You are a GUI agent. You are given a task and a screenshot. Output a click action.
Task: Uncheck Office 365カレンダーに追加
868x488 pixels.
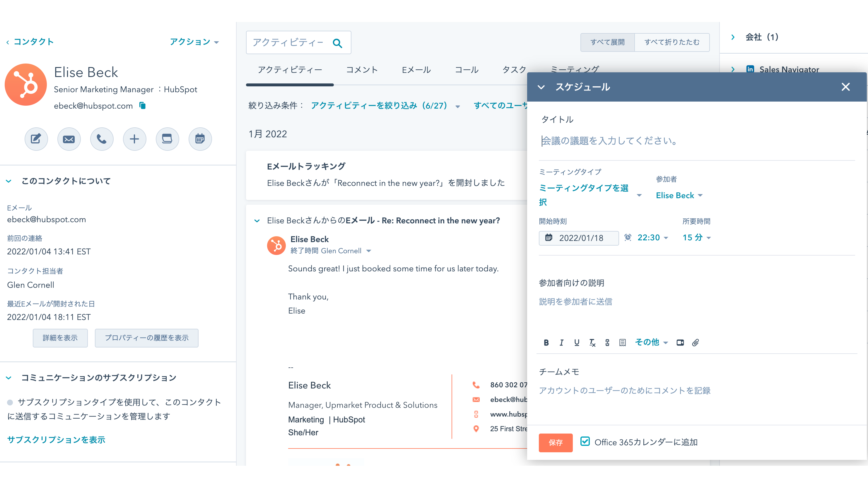tap(585, 441)
